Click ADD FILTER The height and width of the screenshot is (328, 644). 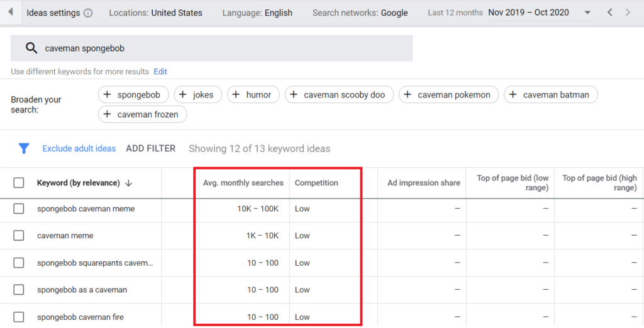[151, 149]
